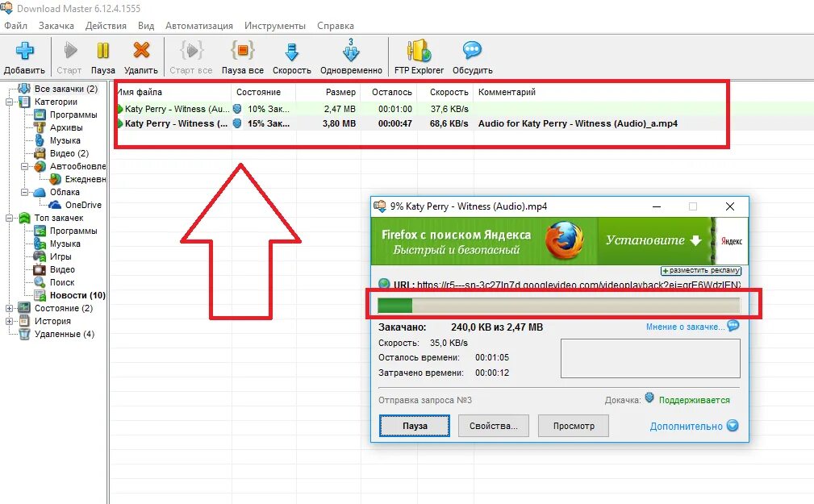Open the Файл menu

point(15,26)
